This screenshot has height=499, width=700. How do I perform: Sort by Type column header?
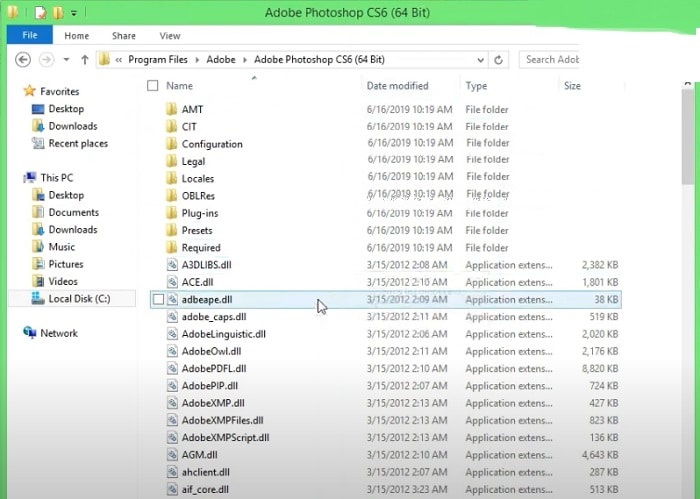(476, 86)
